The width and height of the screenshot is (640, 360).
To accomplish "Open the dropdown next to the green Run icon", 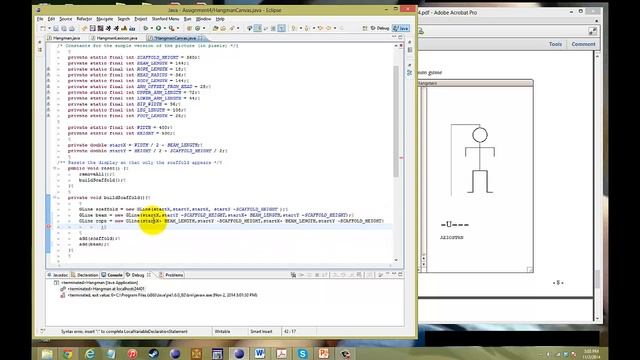I will tap(165, 29).
